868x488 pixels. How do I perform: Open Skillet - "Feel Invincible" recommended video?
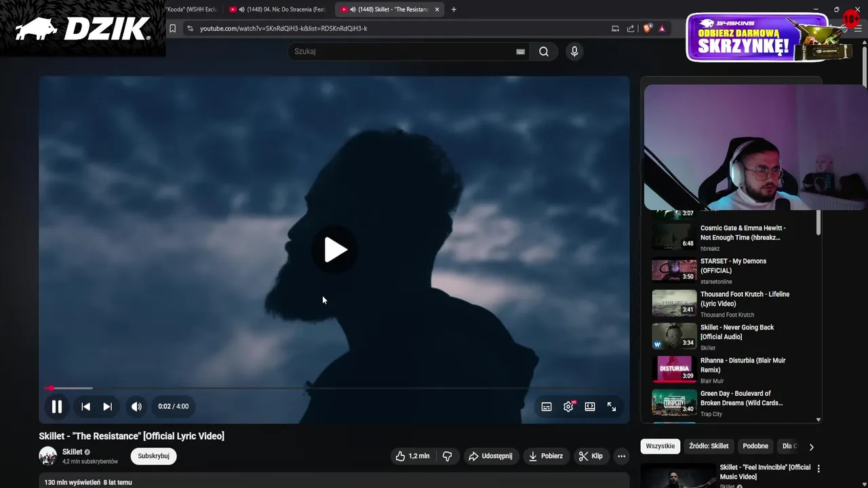tap(765, 472)
